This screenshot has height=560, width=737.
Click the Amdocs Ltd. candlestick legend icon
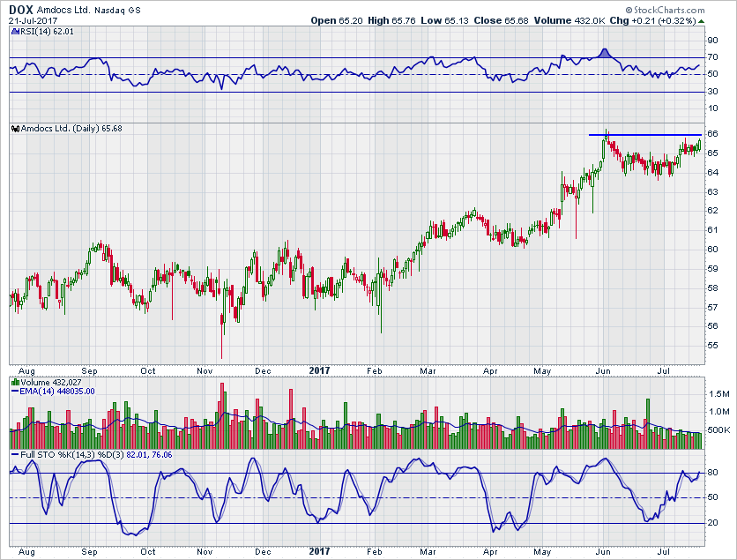pyautogui.click(x=15, y=129)
